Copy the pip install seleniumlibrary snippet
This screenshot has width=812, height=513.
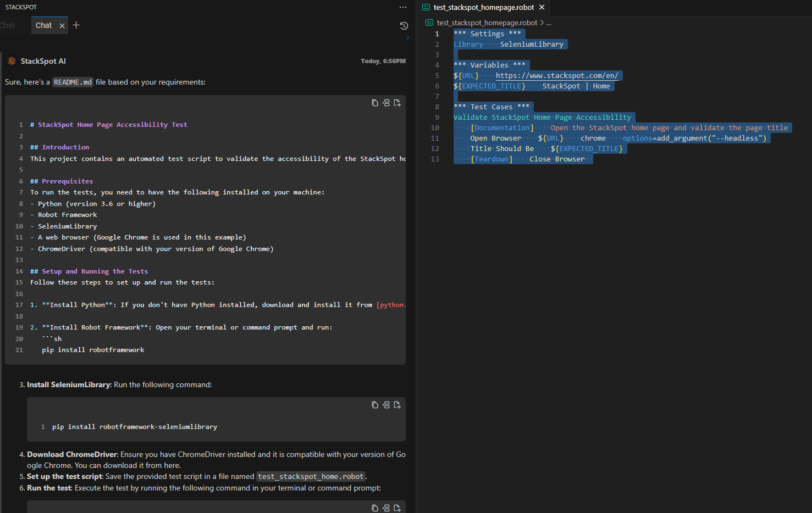point(374,405)
